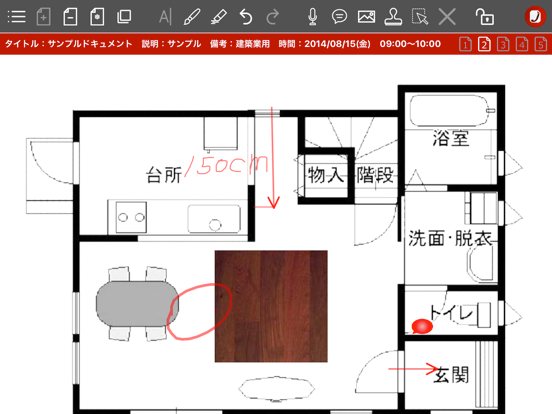Tap the 物入 storage label
The image size is (552, 414).
[326, 175]
